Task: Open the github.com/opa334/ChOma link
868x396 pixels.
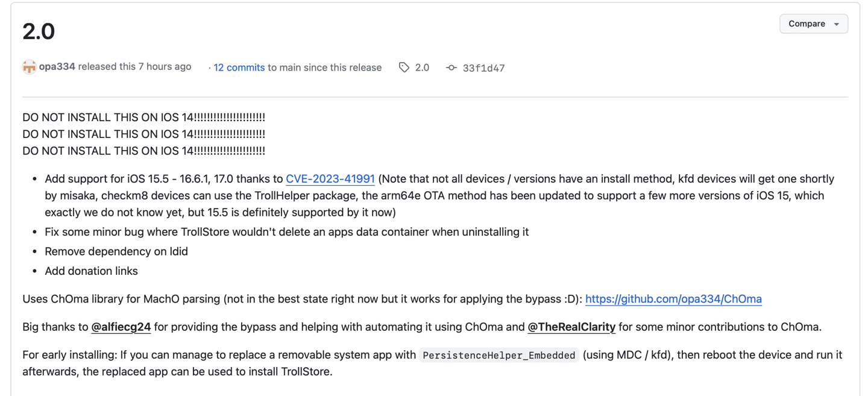Action: 673,299
